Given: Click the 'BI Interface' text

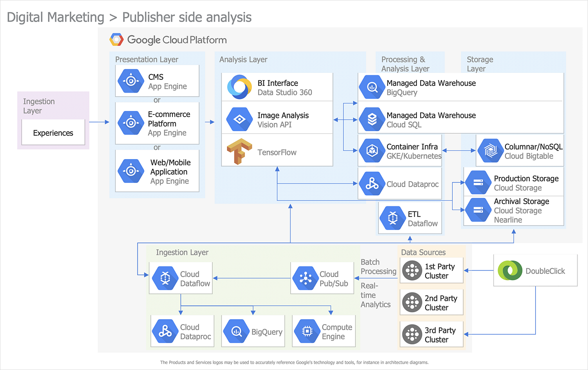Looking at the screenshot, I should (277, 83).
